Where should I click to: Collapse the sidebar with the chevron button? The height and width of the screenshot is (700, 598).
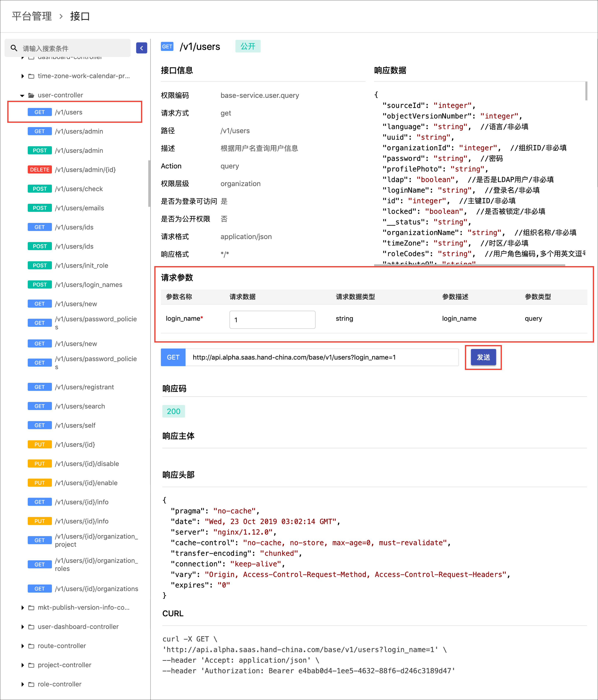point(141,48)
